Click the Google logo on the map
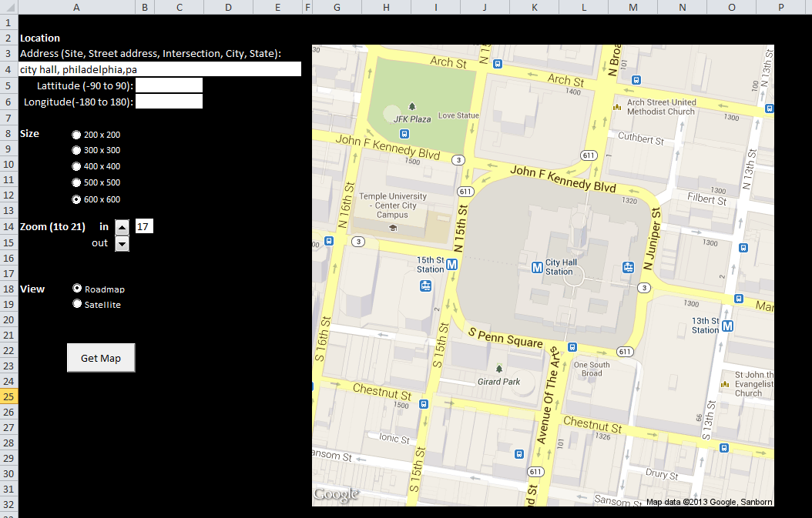This screenshot has height=518, width=812. pyautogui.click(x=336, y=495)
